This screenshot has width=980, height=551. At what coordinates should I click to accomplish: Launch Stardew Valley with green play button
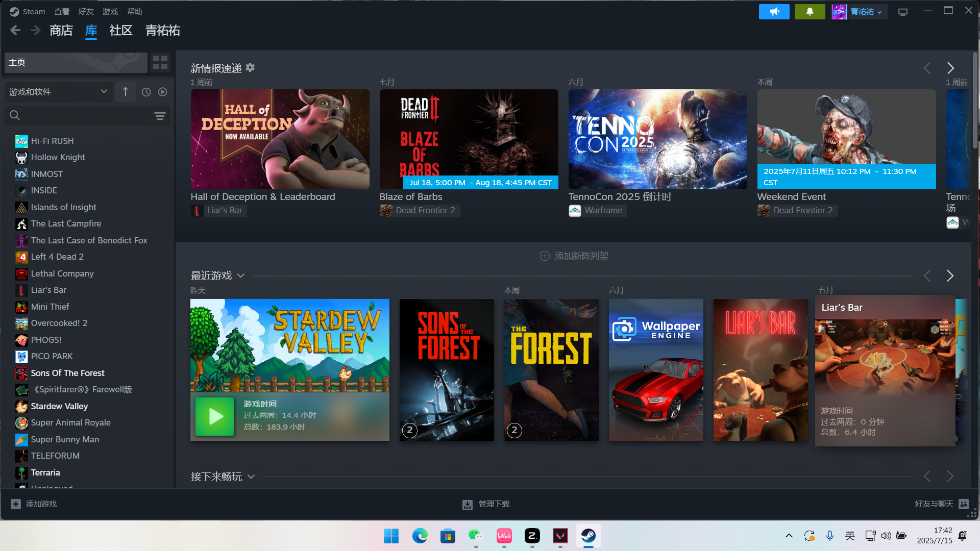[x=214, y=416]
